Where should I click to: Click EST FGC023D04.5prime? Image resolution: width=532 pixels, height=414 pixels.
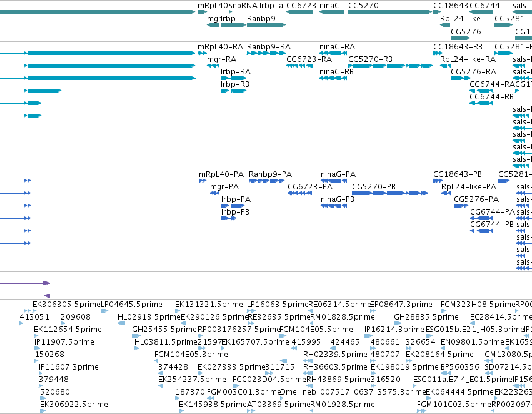coord(236,386)
